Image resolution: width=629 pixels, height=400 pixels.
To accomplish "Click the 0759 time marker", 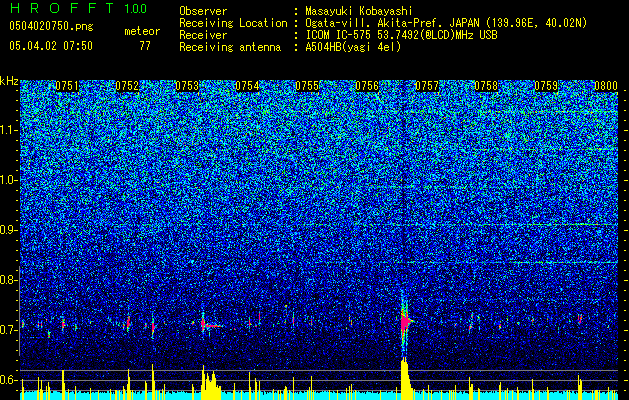I will (546, 86).
